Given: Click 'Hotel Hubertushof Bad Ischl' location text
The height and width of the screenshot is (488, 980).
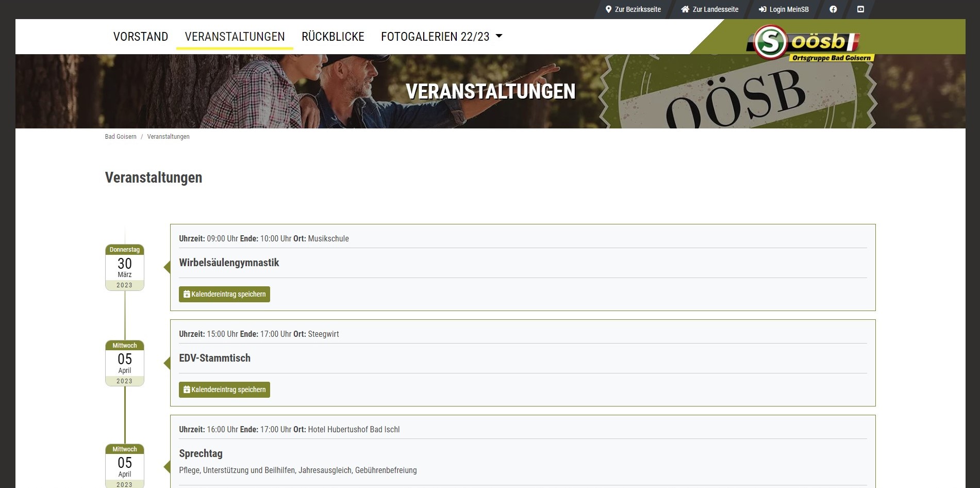Looking at the screenshot, I should point(354,429).
